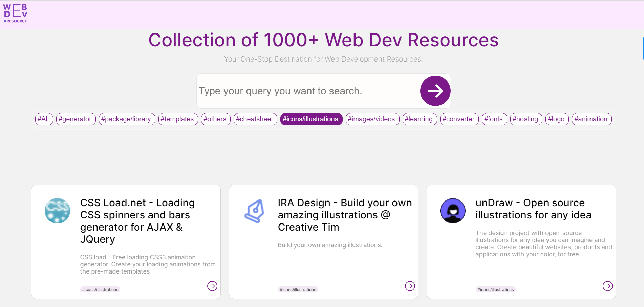Click 'Build your own amazing illustrations.' text
Viewport: 644px width, 307px height.
[x=330, y=245]
